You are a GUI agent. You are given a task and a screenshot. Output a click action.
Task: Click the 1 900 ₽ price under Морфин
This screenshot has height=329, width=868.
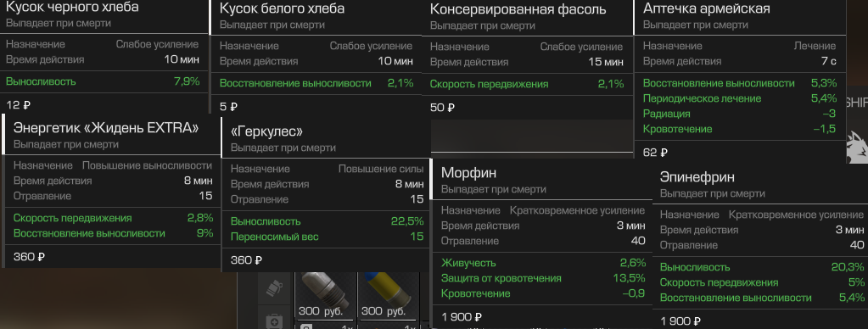tap(462, 317)
